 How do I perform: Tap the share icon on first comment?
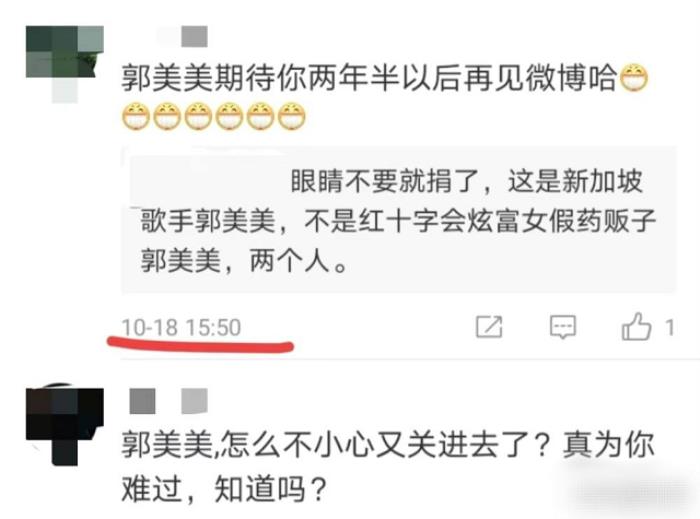(x=489, y=327)
